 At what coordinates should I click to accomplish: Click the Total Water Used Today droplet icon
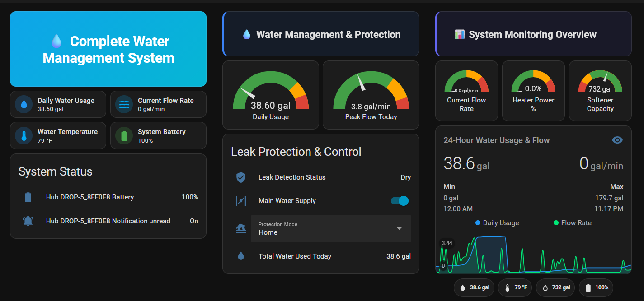pos(241,256)
